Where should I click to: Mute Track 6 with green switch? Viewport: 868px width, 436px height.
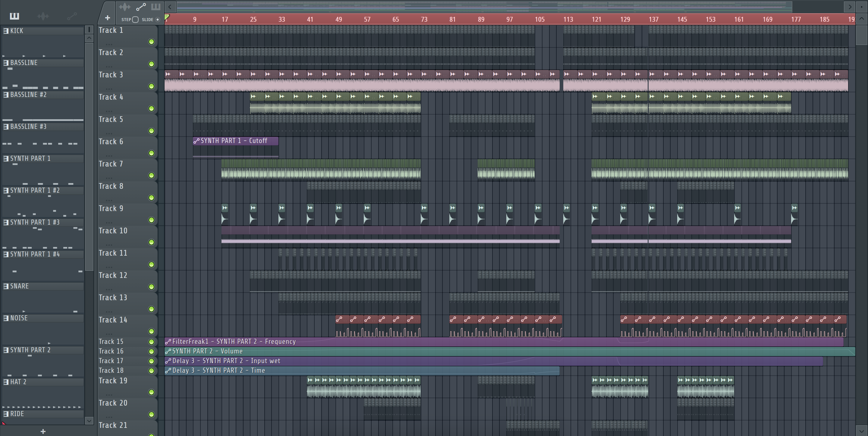coord(151,153)
